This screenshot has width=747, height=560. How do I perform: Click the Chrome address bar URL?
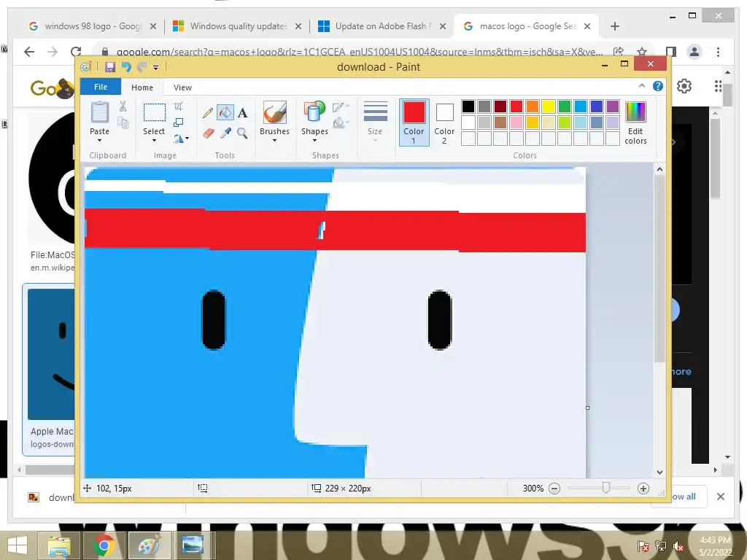point(360,52)
